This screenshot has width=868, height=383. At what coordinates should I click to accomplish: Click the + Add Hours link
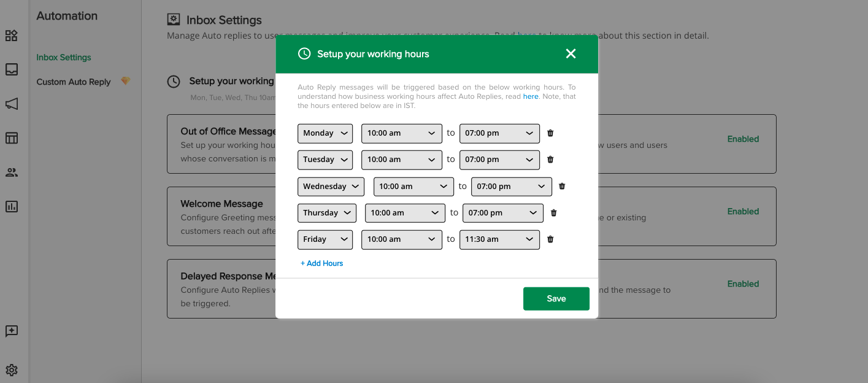(322, 263)
